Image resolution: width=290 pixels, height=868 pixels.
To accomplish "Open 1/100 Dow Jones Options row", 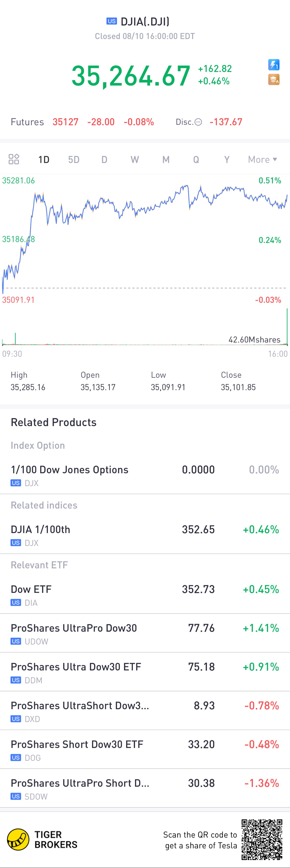I will tap(145, 476).
